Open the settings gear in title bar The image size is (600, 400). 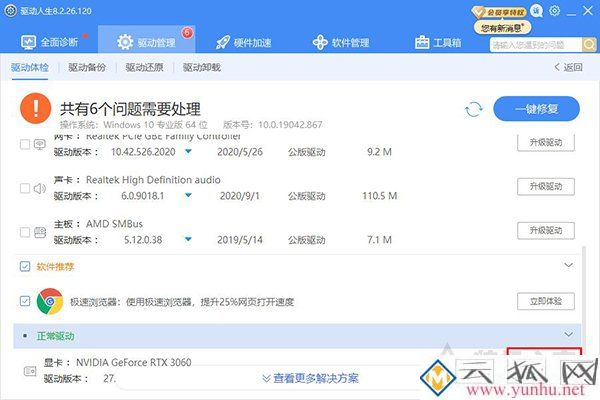(554, 11)
